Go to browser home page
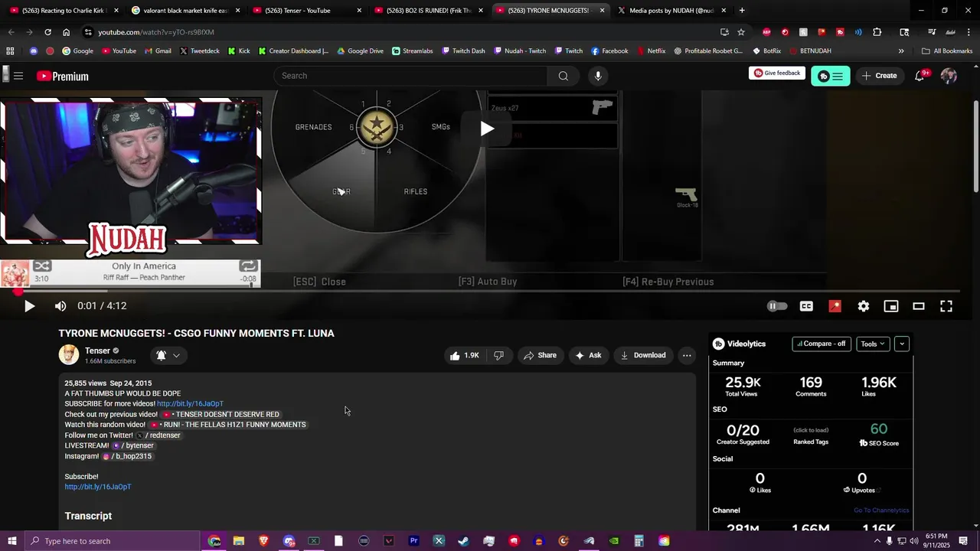 coord(66,32)
